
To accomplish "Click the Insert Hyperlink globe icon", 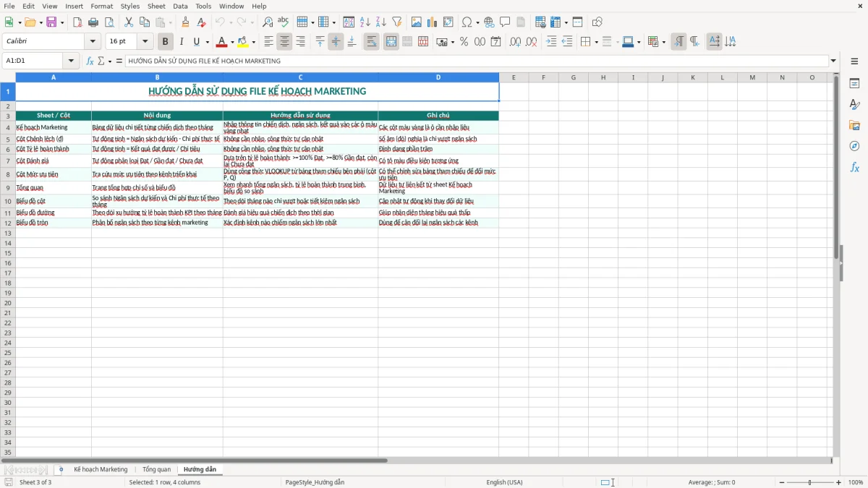I will [490, 22].
